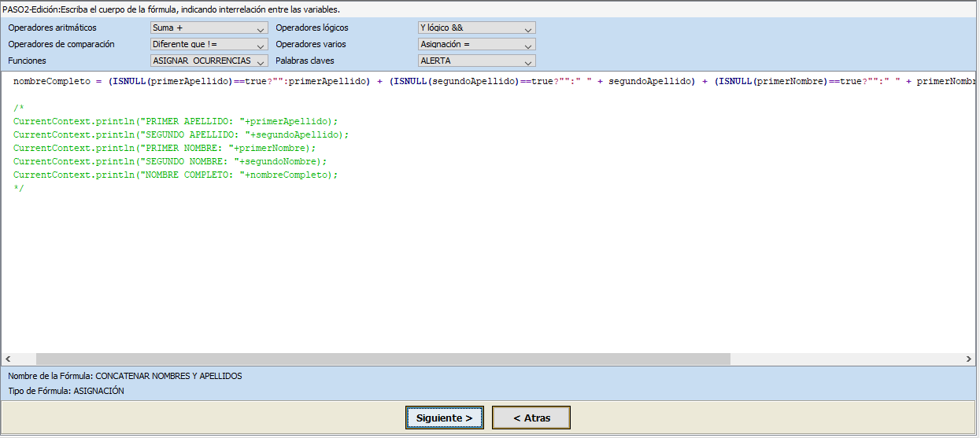Click the println line for SEGUNDO APELLIDO
This screenshot has height=438, width=980.
[x=180, y=134]
